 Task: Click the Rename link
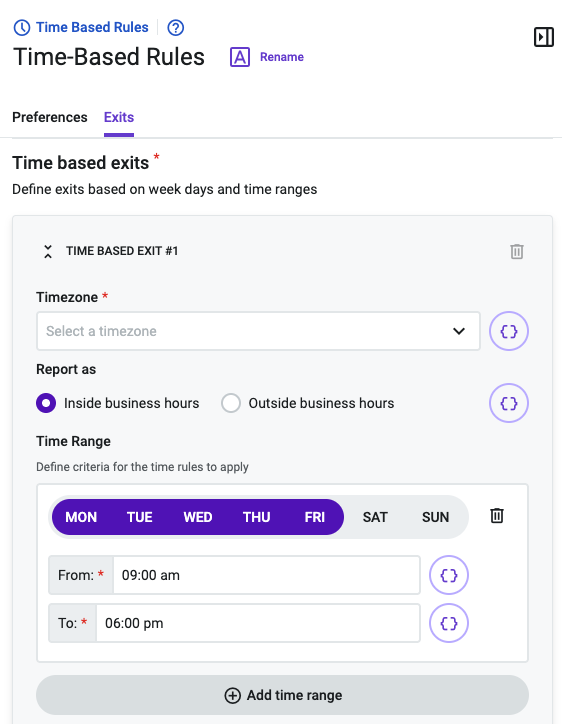coord(282,57)
